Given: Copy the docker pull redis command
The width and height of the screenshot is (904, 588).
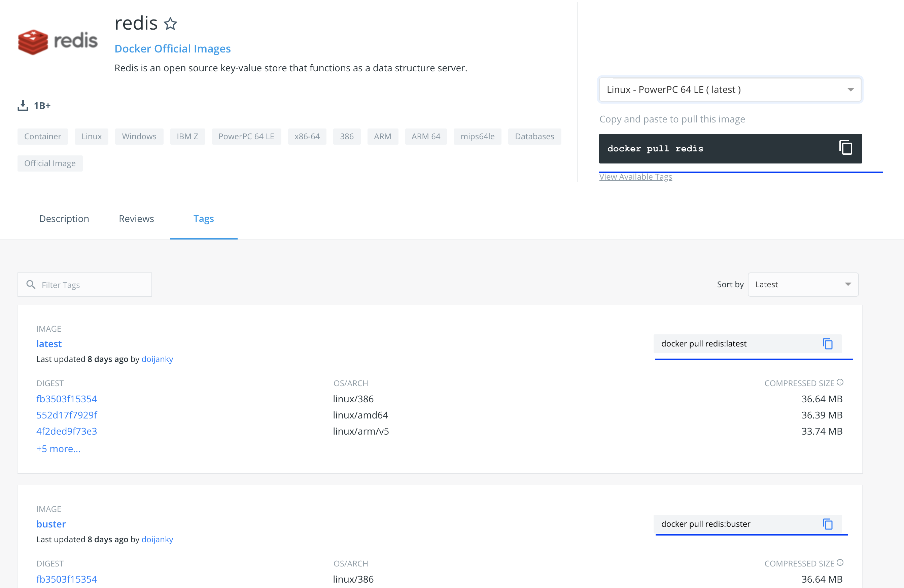Looking at the screenshot, I should tap(845, 148).
